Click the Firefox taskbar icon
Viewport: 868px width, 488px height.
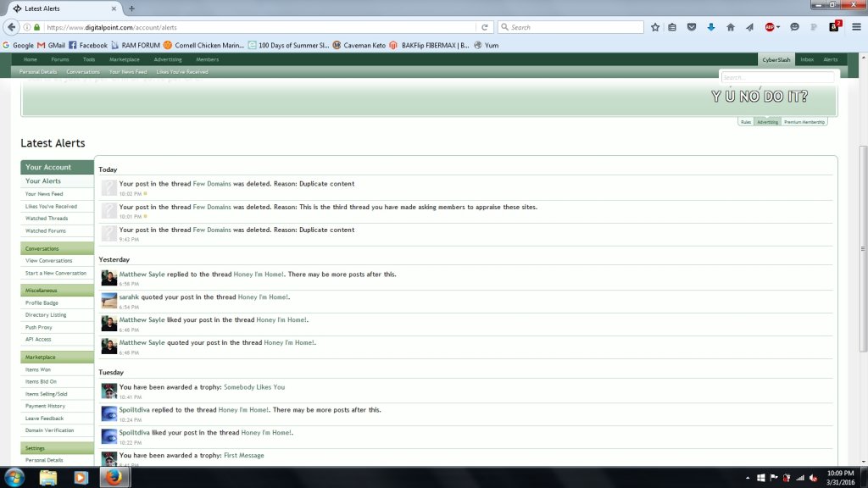pyautogui.click(x=114, y=477)
